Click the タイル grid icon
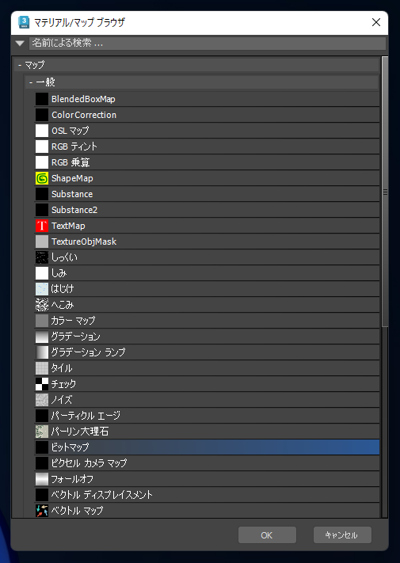Screen dimensions: 400x563 point(42,368)
